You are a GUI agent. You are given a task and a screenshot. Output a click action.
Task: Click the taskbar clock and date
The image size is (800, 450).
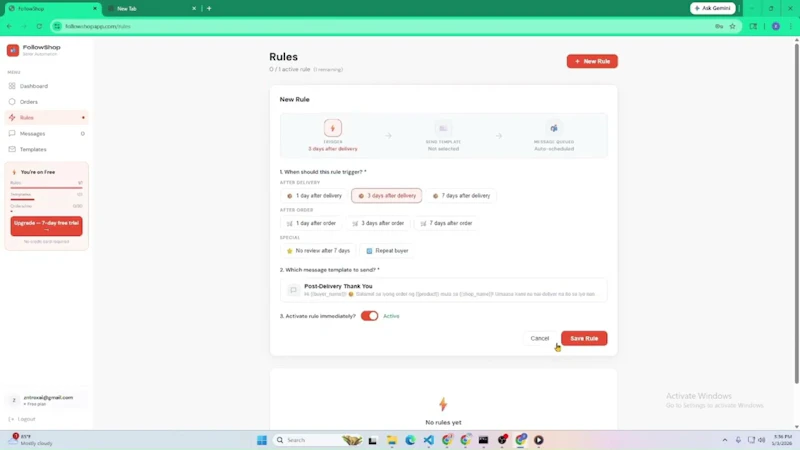click(x=782, y=440)
